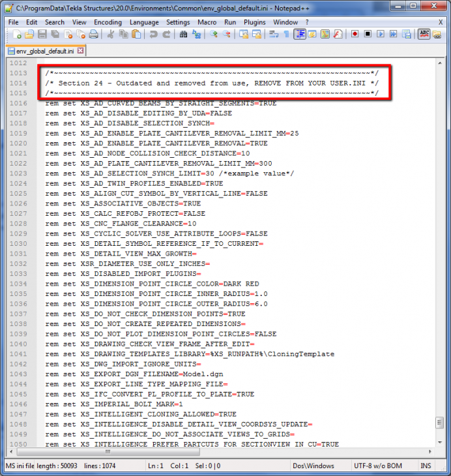Screen dimensions: 451x476
Task: Close the env_global_default.ini tab with red X
Action: click(x=80, y=51)
